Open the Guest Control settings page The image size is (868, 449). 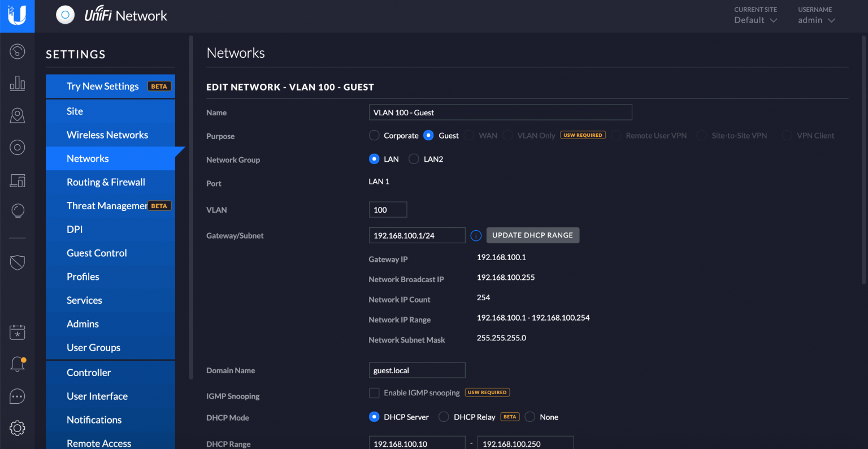click(x=97, y=253)
